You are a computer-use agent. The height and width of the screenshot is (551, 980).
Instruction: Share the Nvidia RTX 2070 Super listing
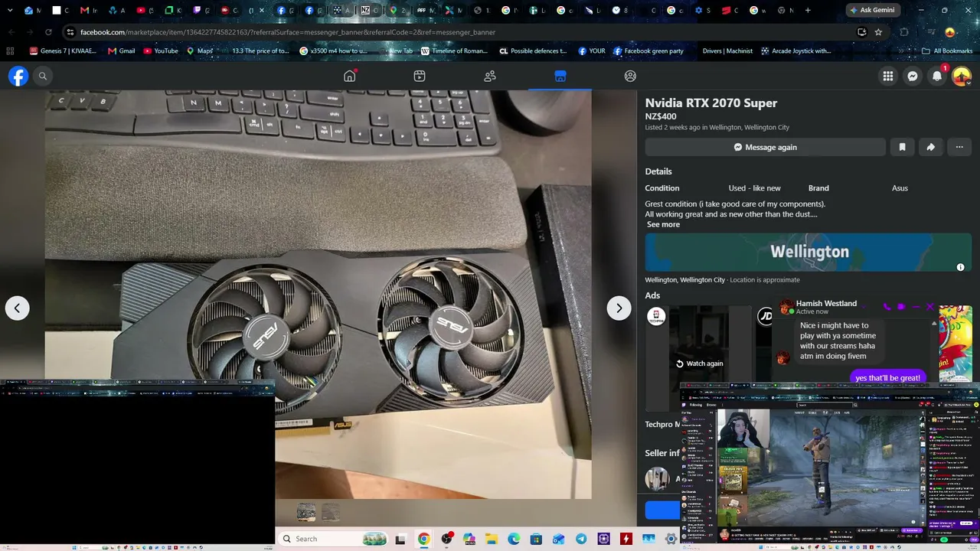[x=930, y=147]
